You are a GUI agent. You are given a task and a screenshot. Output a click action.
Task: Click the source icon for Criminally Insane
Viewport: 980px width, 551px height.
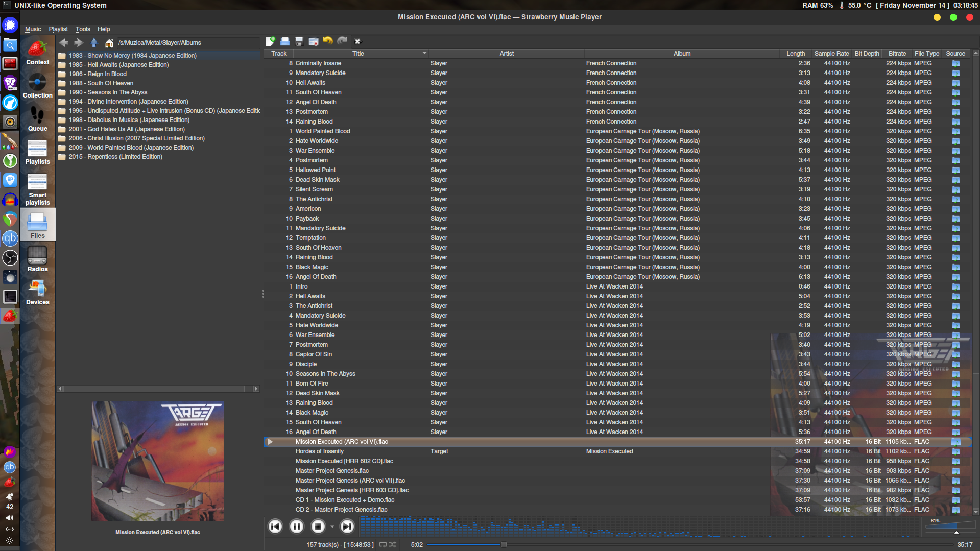point(955,63)
